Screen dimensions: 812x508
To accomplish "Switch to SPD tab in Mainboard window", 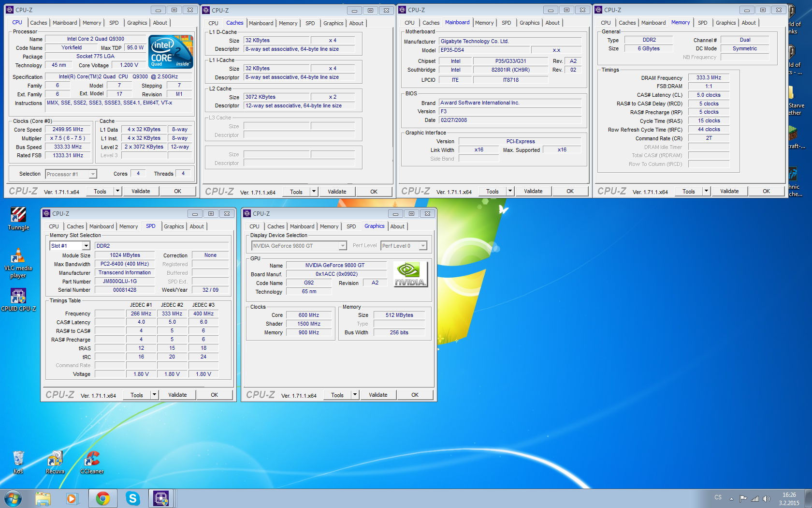I will click(506, 23).
